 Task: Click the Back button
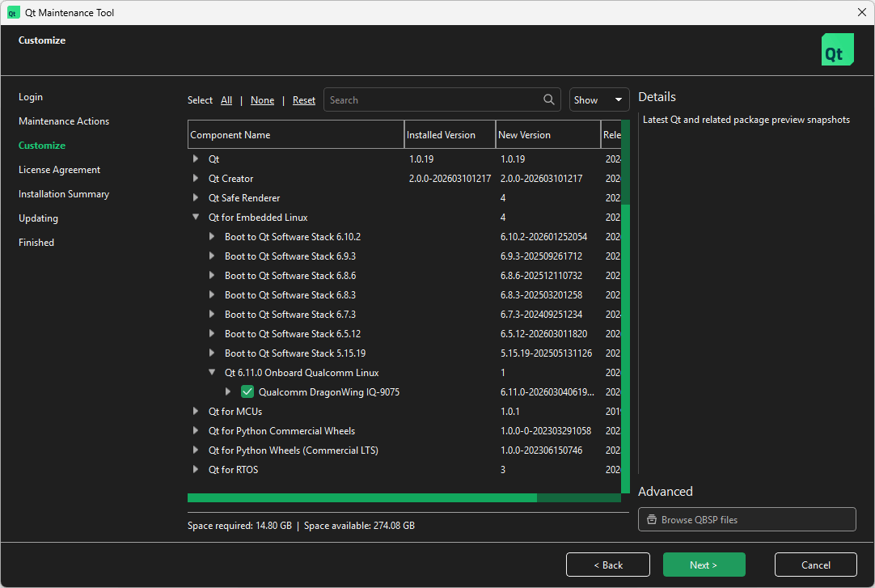(607, 565)
